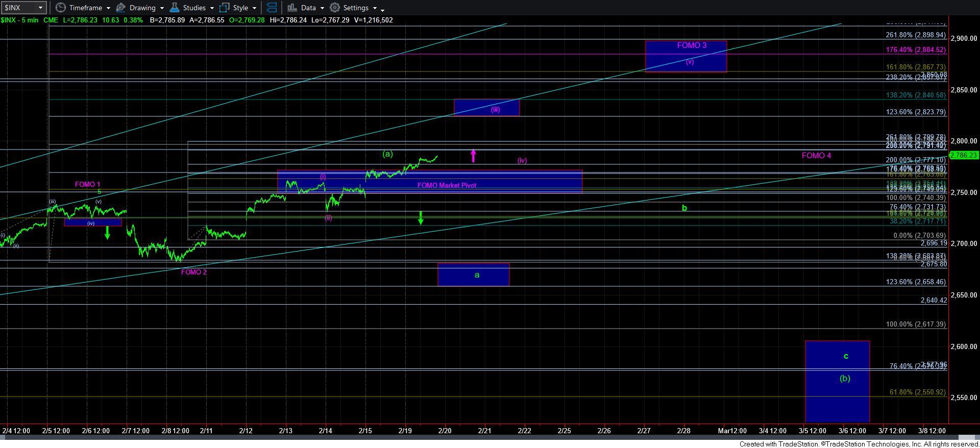Click the Mar12:00 date on the time axis

(x=732, y=431)
